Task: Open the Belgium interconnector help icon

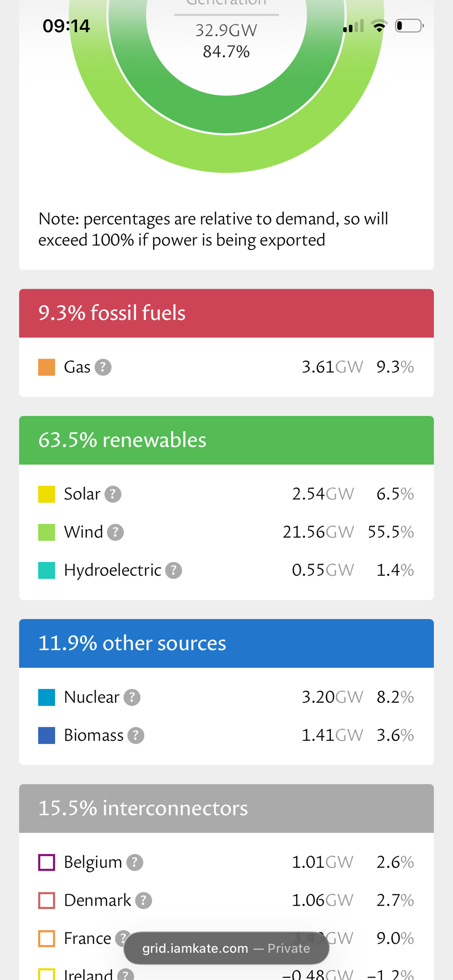Action: point(135,862)
